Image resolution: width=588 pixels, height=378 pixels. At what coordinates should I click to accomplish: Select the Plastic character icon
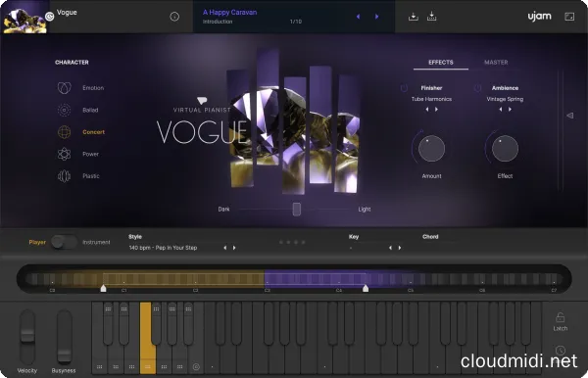point(64,176)
